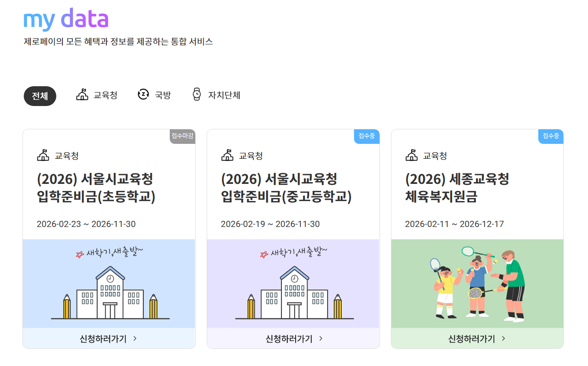Screen dimensions: 588x366
Task: Click 신청하러가기 on 초등학교 card
Action: tap(109, 339)
